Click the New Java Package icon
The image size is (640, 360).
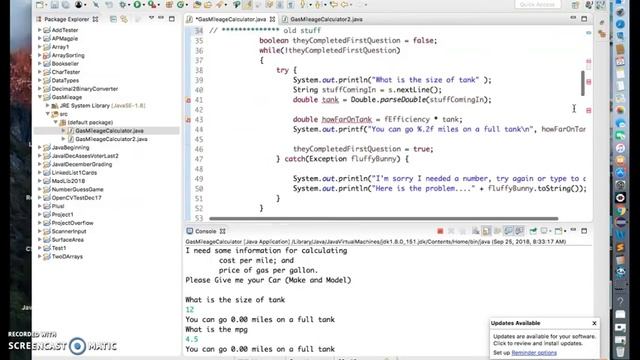point(169,4)
